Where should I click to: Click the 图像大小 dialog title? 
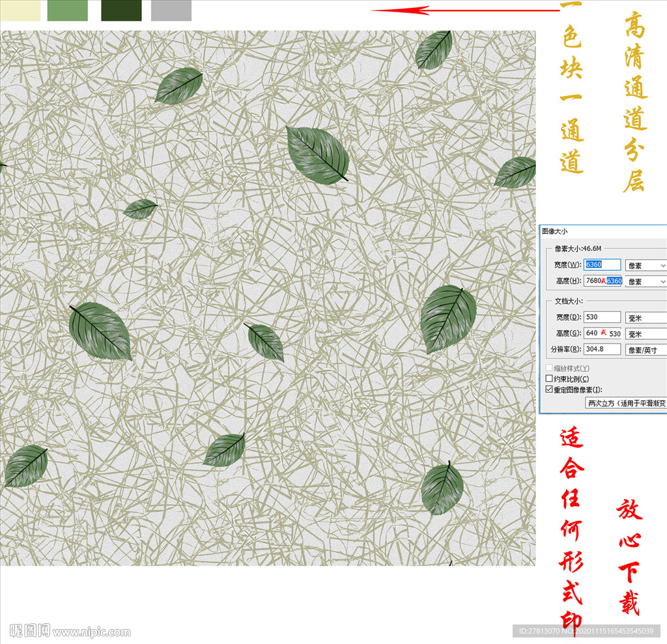555,231
